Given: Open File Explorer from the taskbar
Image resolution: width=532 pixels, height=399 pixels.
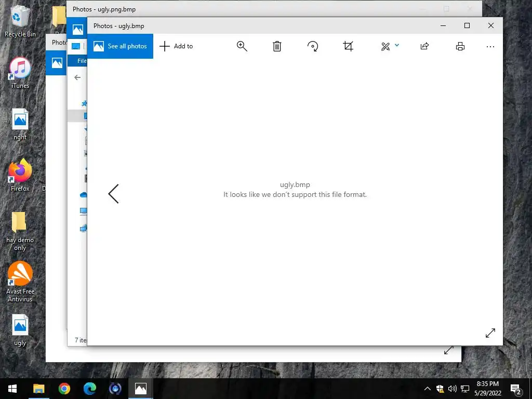Looking at the screenshot, I should 38,389.
